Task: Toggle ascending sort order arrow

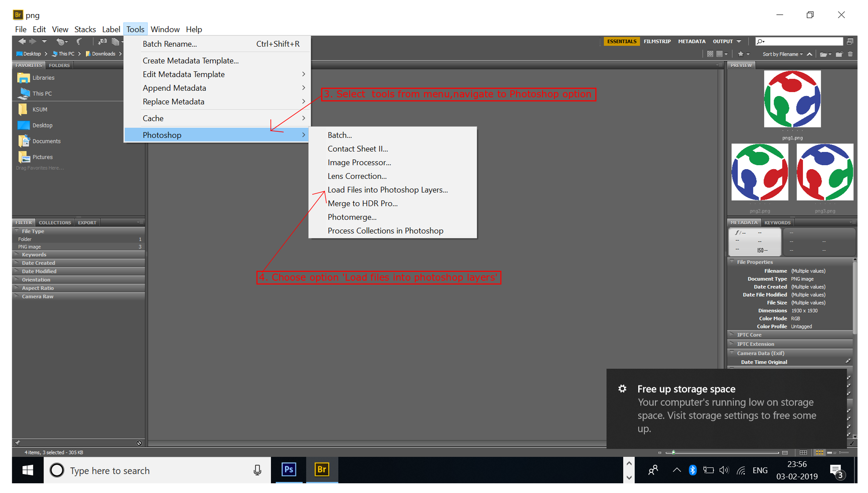Action: [x=809, y=54]
